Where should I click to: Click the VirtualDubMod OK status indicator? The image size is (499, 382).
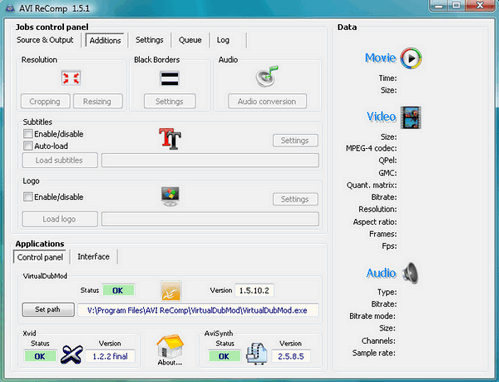tap(118, 290)
